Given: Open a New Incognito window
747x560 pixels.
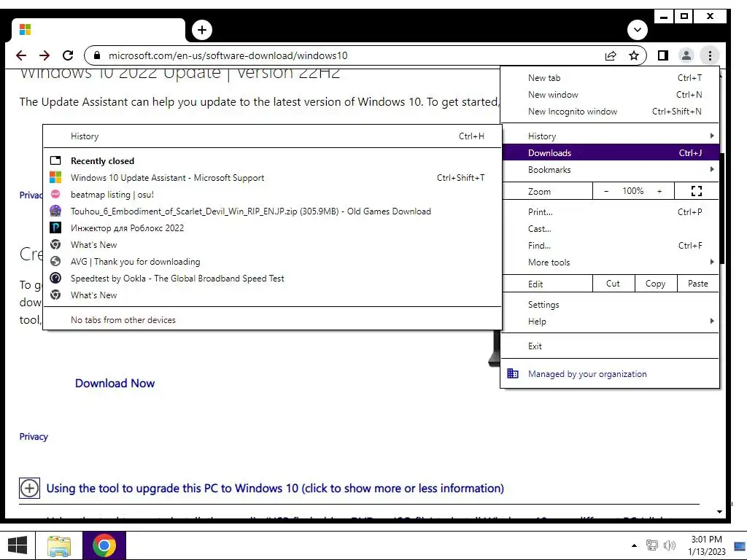Looking at the screenshot, I should (x=609, y=112).
